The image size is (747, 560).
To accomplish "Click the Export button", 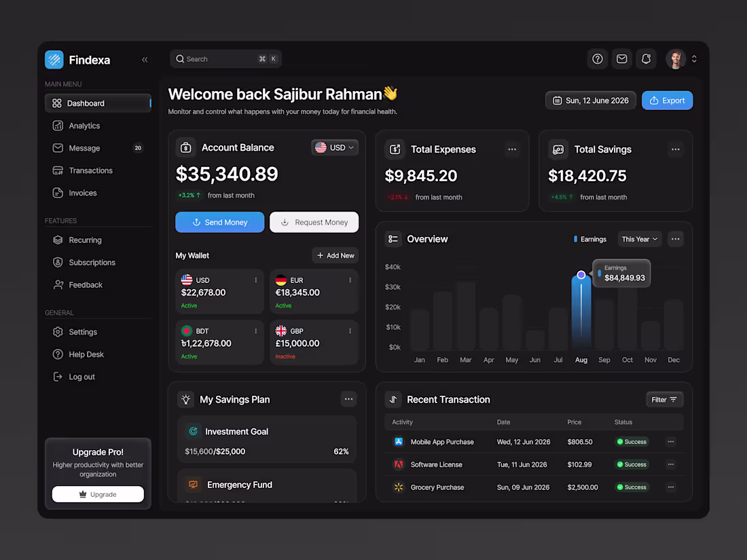I will click(667, 100).
